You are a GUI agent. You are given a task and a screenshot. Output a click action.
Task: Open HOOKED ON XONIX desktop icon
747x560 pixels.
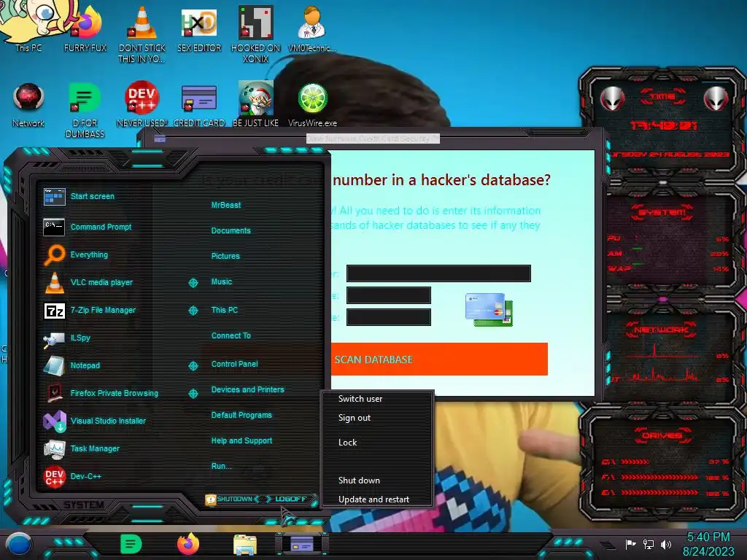[x=256, y=34]
